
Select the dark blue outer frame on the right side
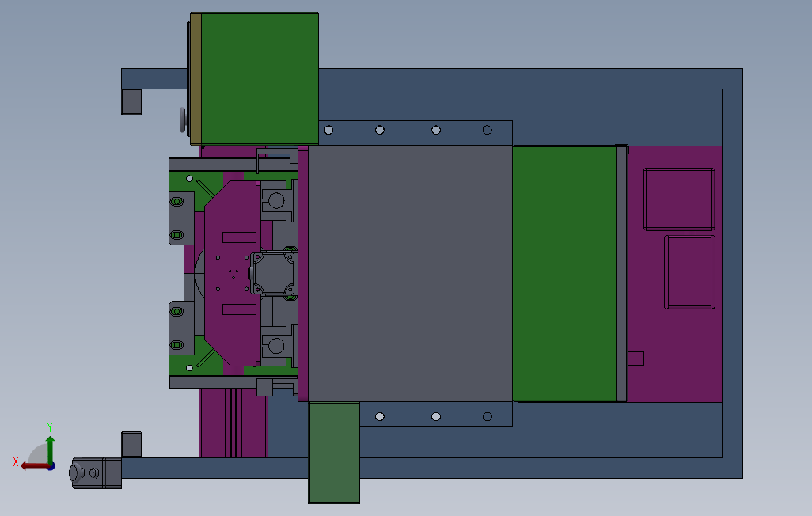tap(732, 273)
